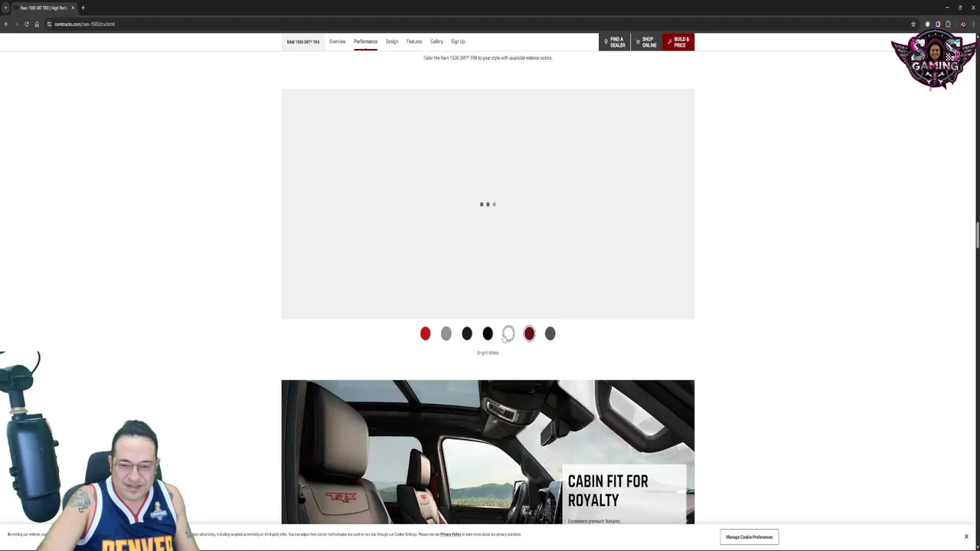Image resolution: width=980 pixels, height=551 pixels.
Task: Open the Privacy Policy link in cookie banner
Action: tap(450, 534)
